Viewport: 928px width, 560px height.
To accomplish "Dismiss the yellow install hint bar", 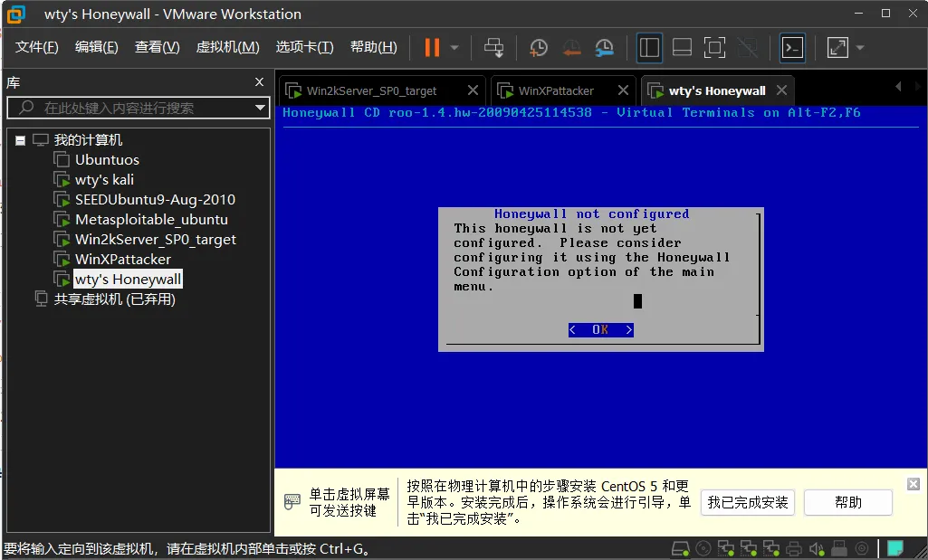I will [x=914, y=484].
